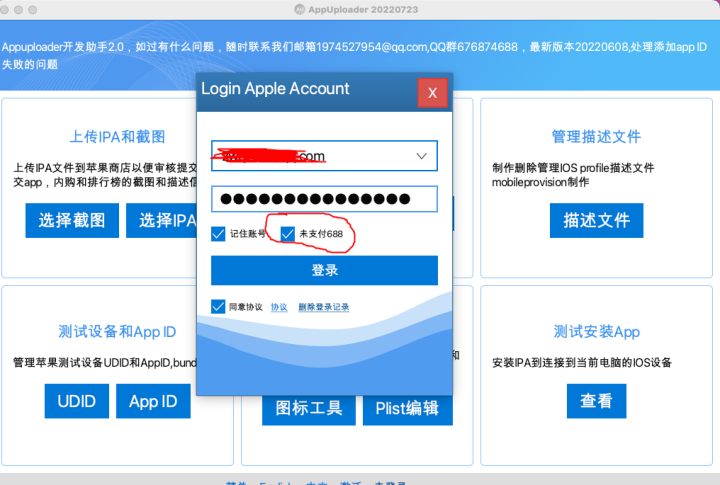The height and width of the screenshot is (485, 720).
Task: Open the Plist编辑 editor
Action: point(407,410)
